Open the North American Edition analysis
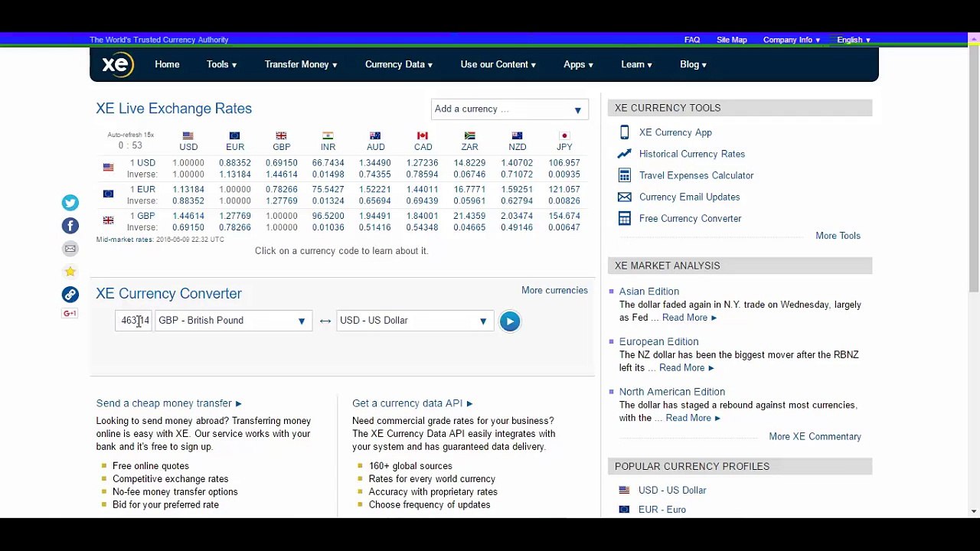 click(x=671, y=392)
